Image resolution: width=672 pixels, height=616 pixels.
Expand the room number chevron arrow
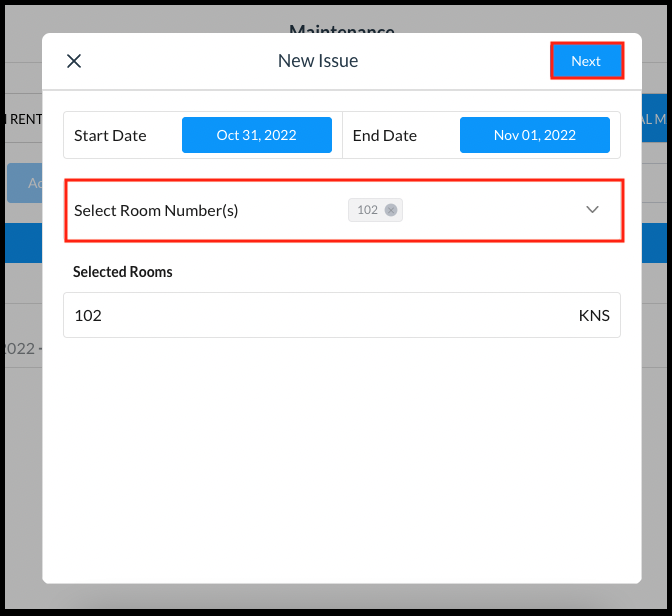(x=592, y=210)
